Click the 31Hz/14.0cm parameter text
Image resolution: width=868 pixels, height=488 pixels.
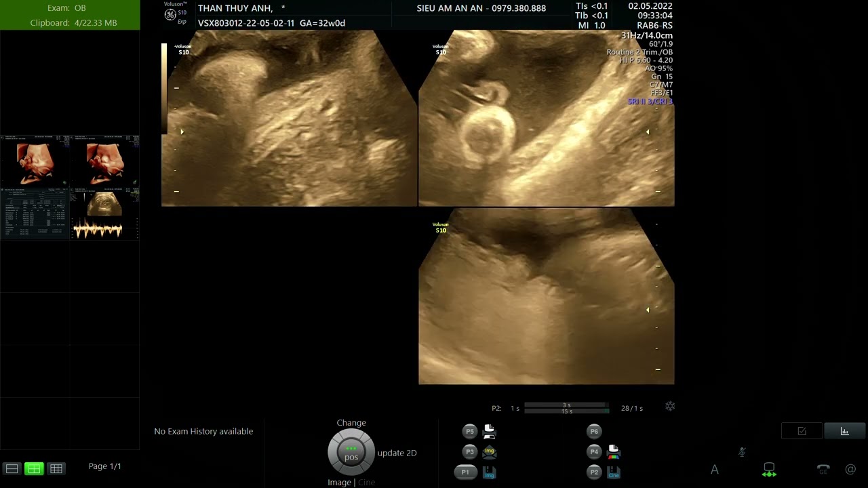(647, 35)
